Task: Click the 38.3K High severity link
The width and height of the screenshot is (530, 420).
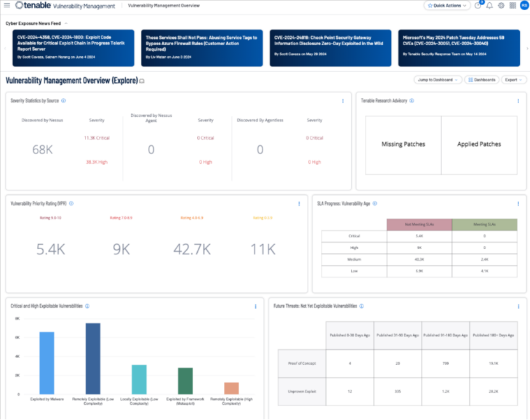Action: coord(97,162)
